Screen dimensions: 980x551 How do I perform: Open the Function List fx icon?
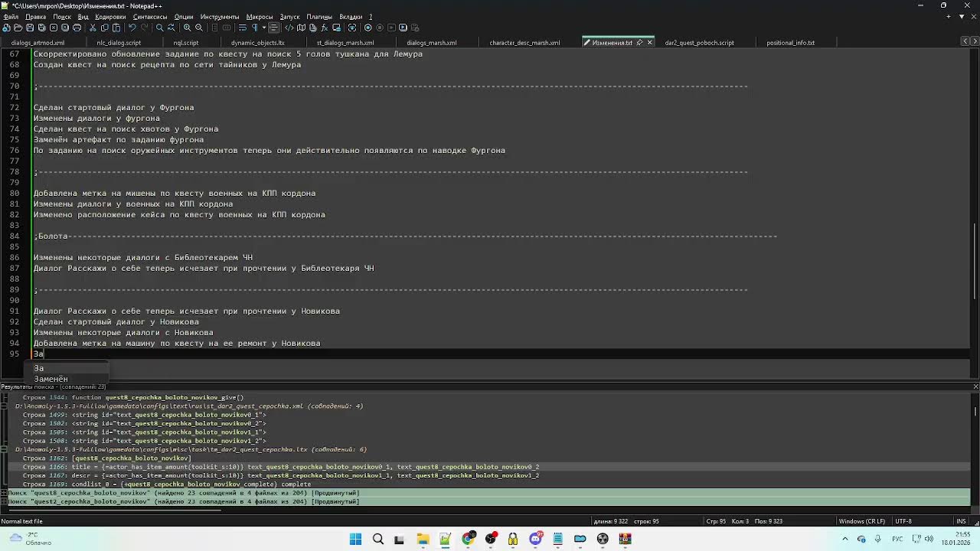(325, 28)
